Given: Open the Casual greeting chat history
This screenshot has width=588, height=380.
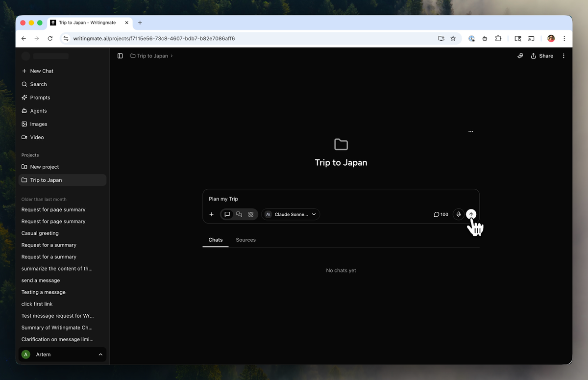Looking at the screenshot, I should 40,233.
